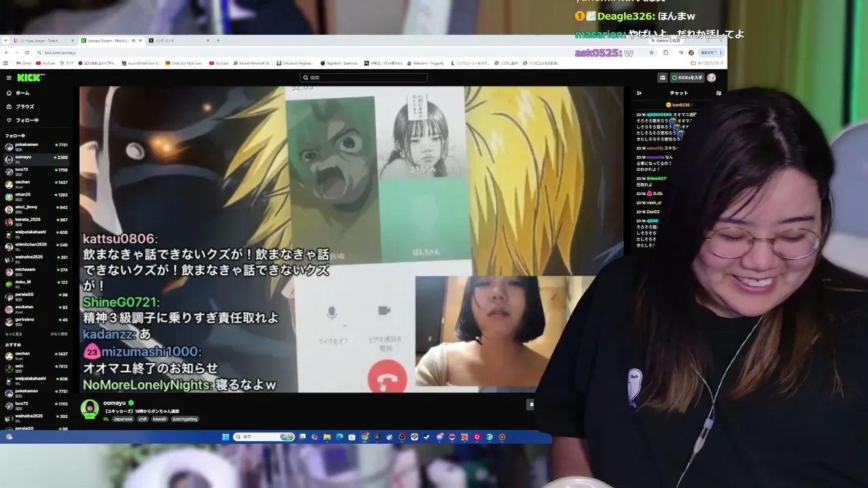Open Chat v2.0 Style Generator bookmark
The width and height of the screenshot is (868, 488).
click(186, 64)
